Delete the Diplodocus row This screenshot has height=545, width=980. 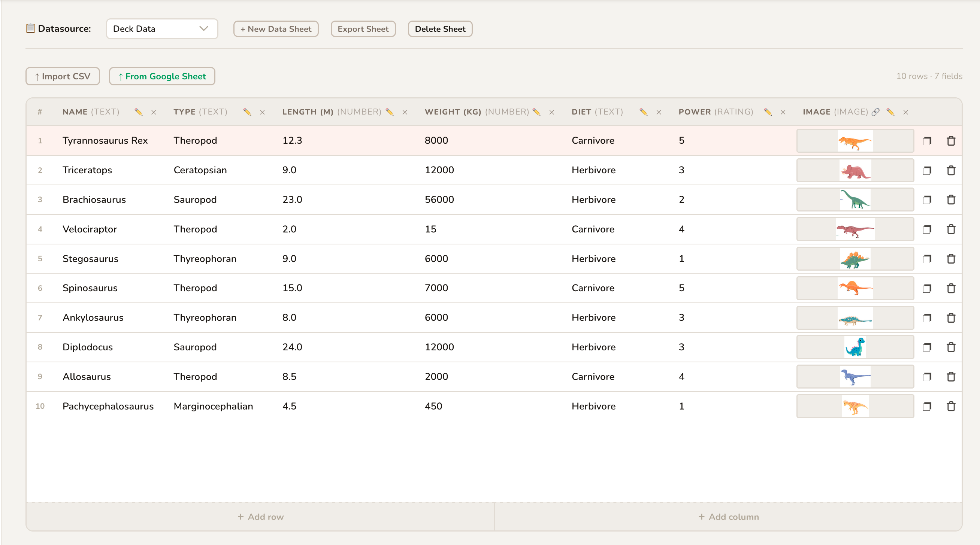pyautogui.click(x=951, y=347)
